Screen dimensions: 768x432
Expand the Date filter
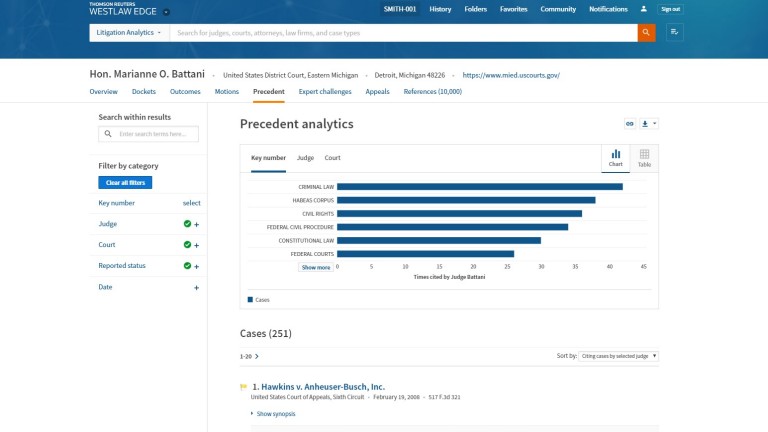[196, 287]
